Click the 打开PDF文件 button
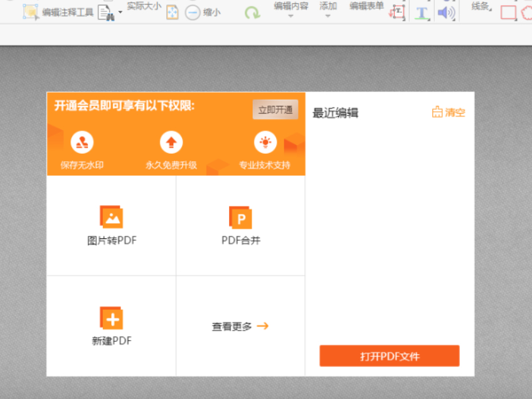This screenshot has height=399, width=532. coord(390,356)
